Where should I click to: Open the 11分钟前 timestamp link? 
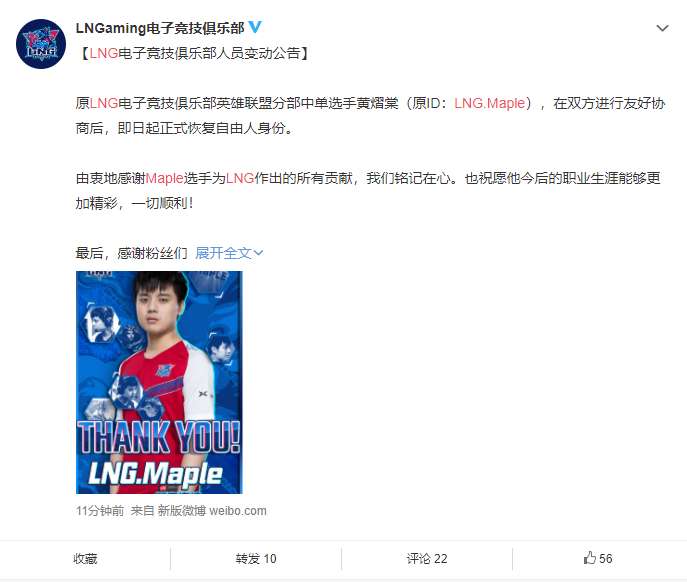coord(100,511)
